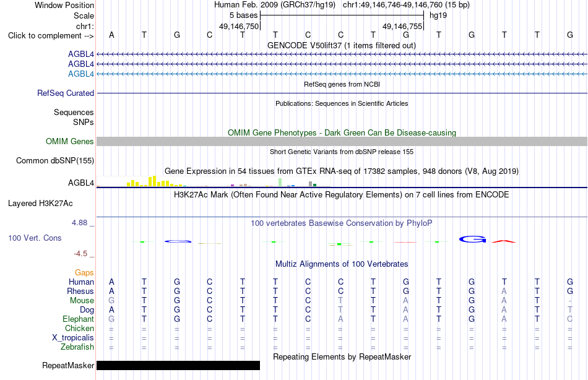Open the H3K27Ac Mark ENCODE track title
This screenshot has width=588, height=380.
(x=342, y=195)
